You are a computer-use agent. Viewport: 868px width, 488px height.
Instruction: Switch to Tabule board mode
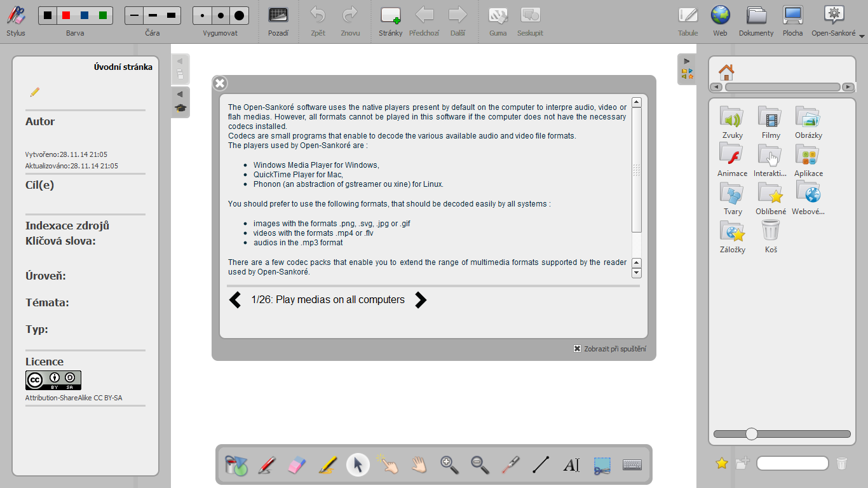tap(688, 20)
